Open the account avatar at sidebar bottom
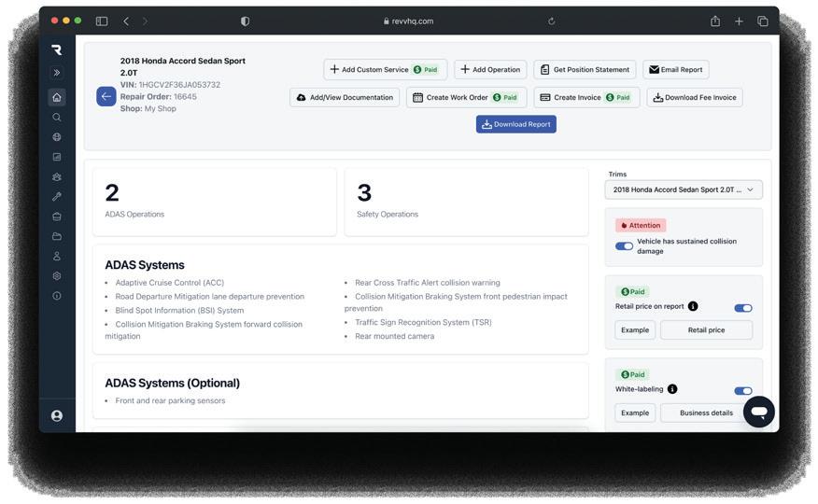The image size is (818, 504). coord(57,415)
